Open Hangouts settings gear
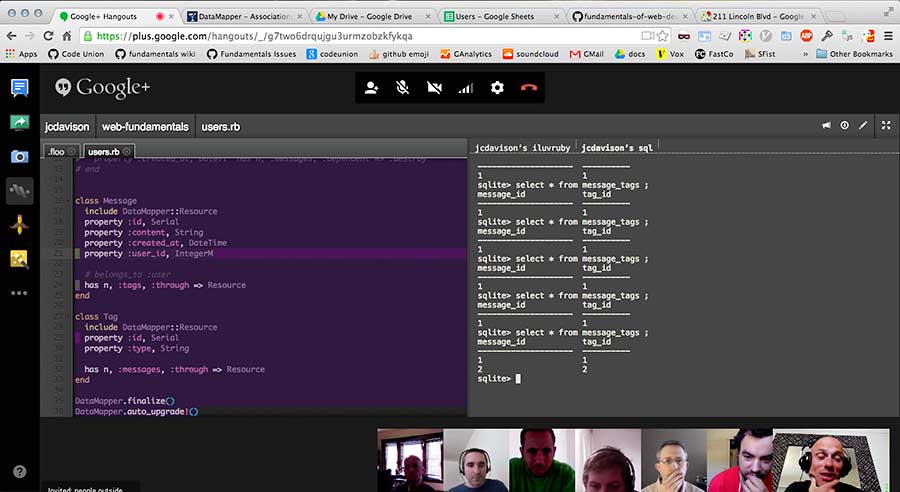900x492 pixels. pyautogui.click(x=497, y=88)
